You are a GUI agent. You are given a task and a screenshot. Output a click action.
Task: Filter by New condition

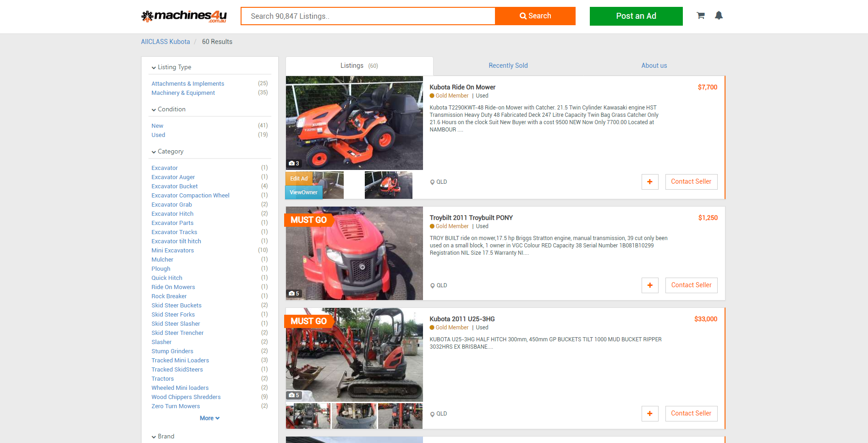coord(157,126)
